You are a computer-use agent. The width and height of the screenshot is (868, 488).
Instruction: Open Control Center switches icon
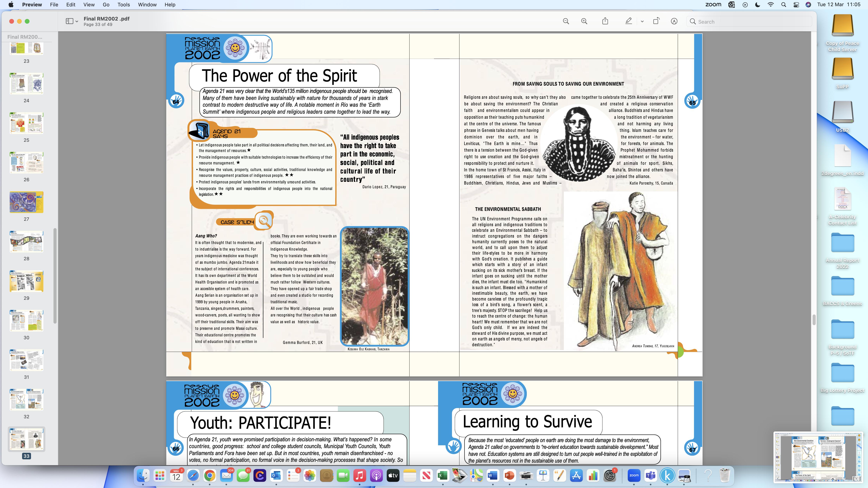tap(796, 5)
